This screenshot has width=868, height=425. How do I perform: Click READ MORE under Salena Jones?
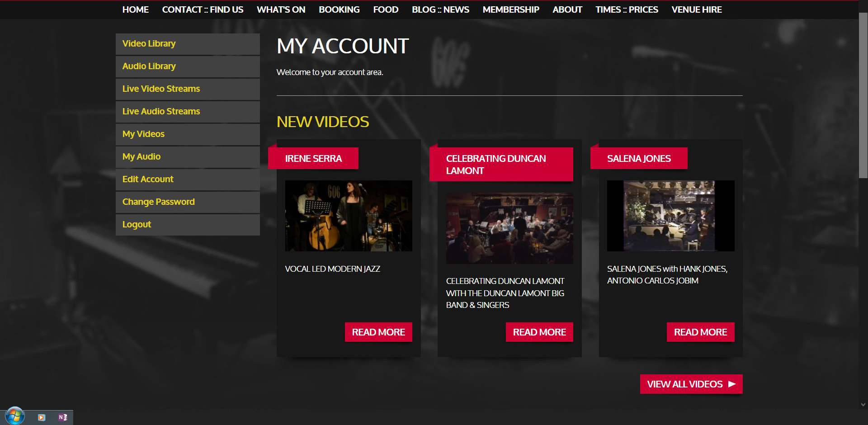point(700,332)
